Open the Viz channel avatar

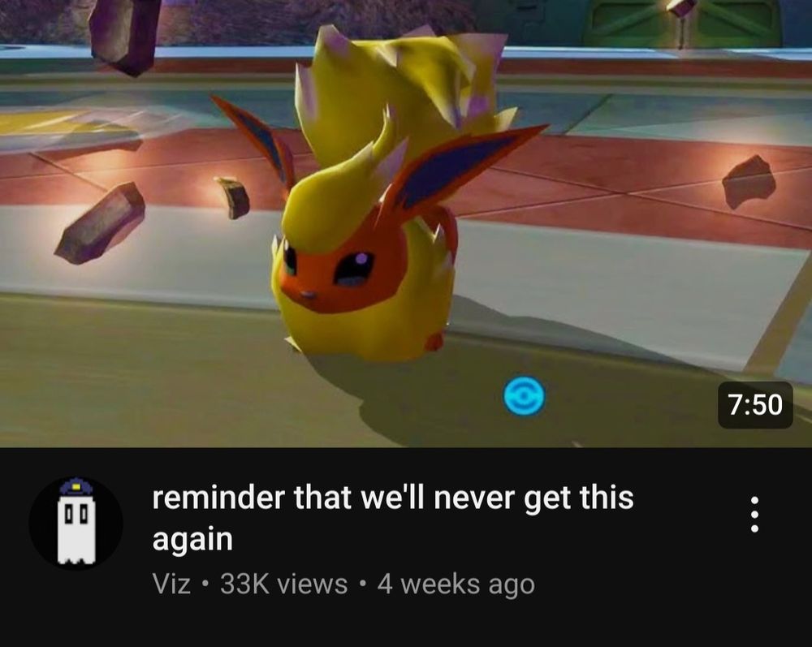tap(76, 524)
